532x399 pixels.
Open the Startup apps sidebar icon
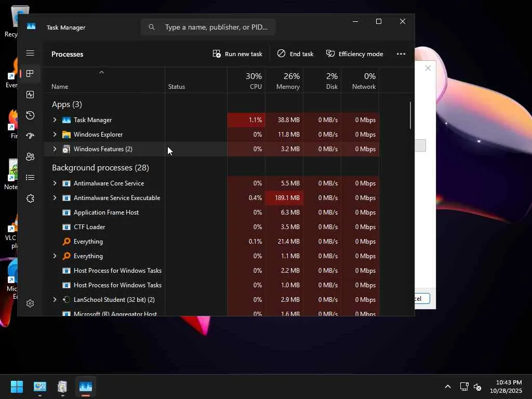[x=30, y=136]
